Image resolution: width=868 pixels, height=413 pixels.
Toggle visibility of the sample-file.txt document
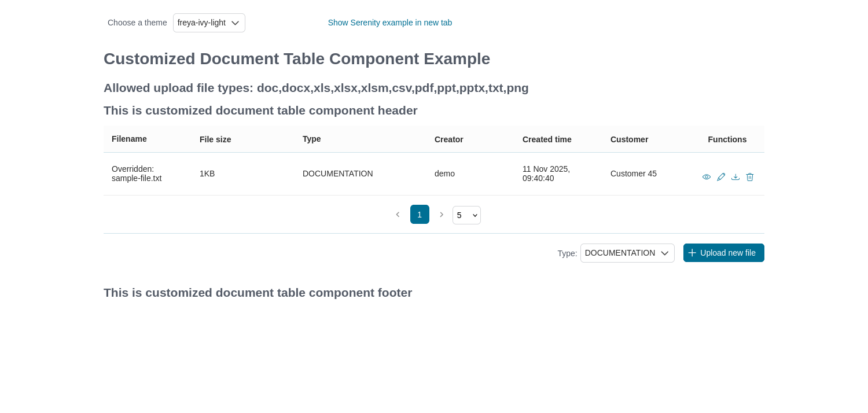click(706, 176)
